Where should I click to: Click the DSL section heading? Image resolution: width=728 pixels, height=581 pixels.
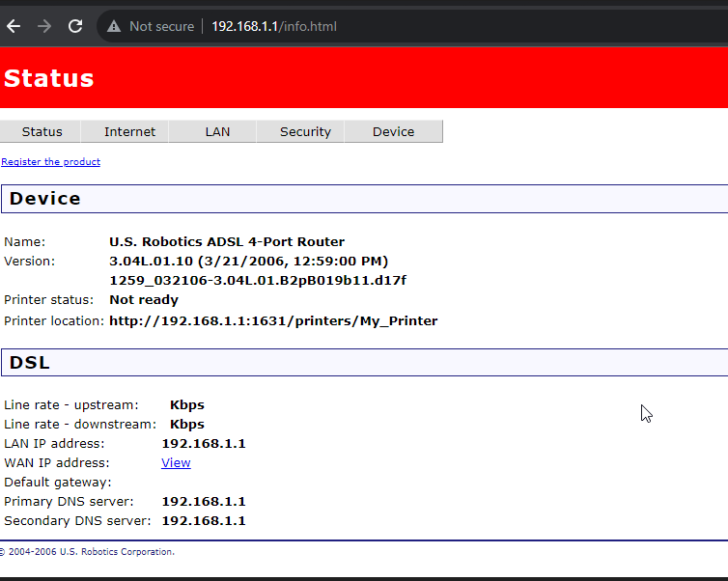point(29,363)
